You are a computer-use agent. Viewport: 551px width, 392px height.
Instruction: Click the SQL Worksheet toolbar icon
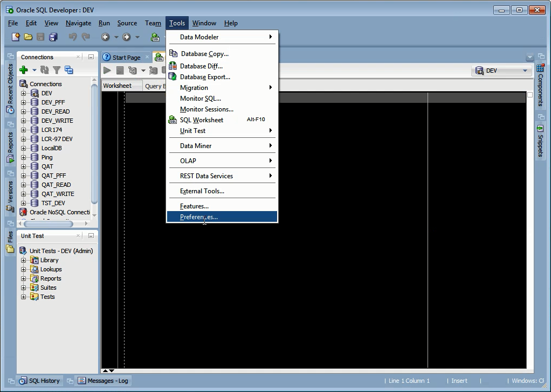click(155, 37)
